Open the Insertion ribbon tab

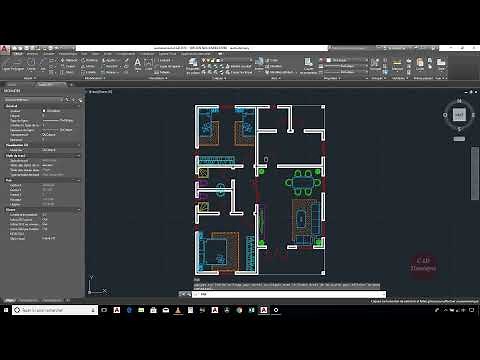[32, 54]
